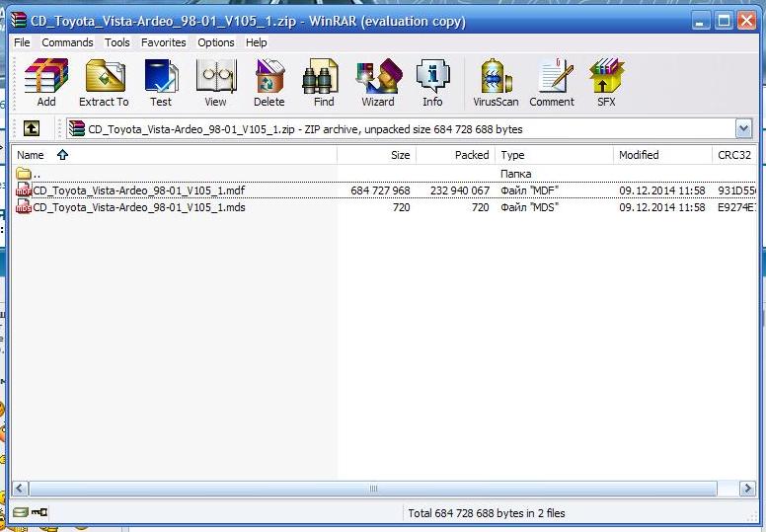Open the Favorites menu

click(163, 42)
